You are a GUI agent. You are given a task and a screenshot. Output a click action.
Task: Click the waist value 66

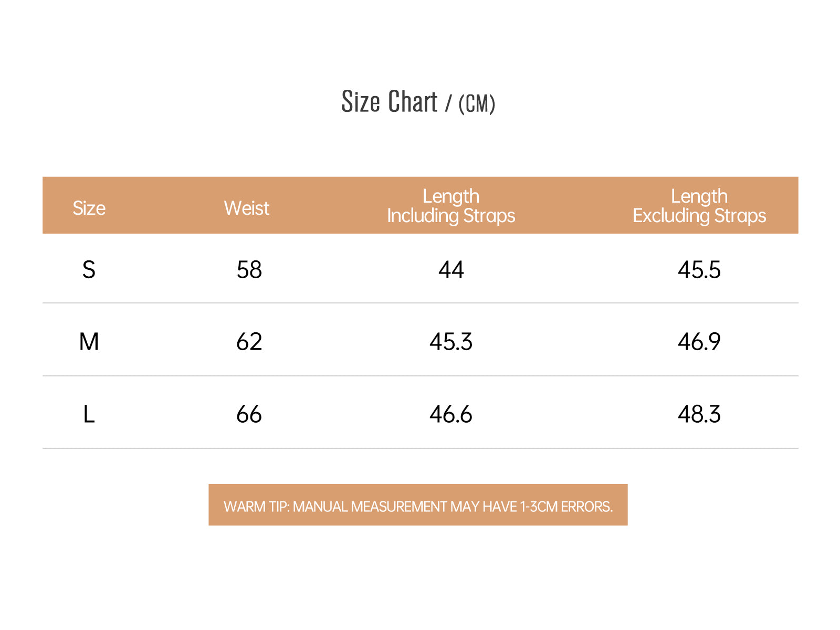249,414
